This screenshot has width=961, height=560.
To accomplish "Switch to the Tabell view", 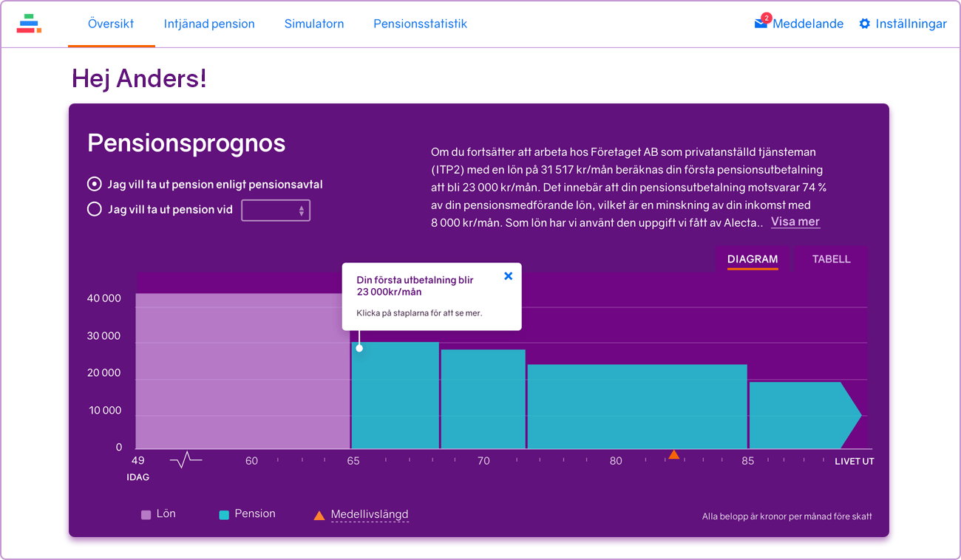I will click(x=831, y=259).
